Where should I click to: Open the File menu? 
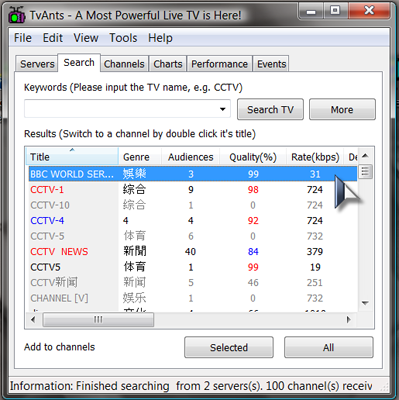coord(23,38)
